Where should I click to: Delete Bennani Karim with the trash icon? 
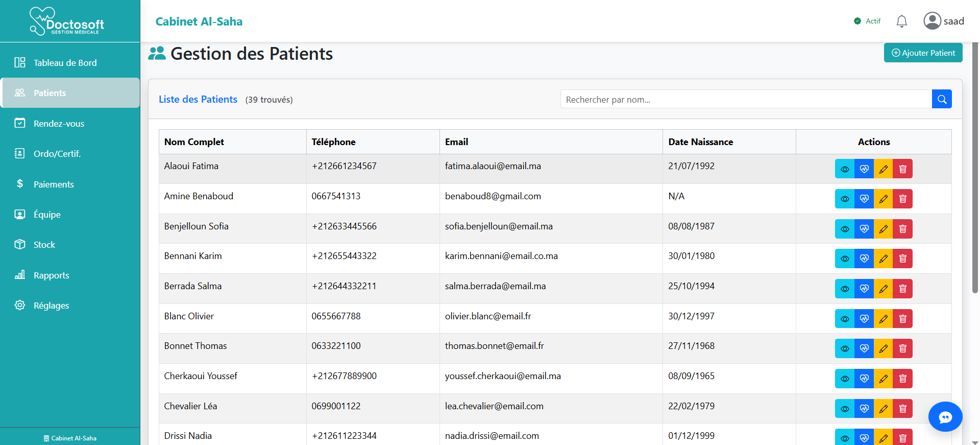click(x=902, y=259)
